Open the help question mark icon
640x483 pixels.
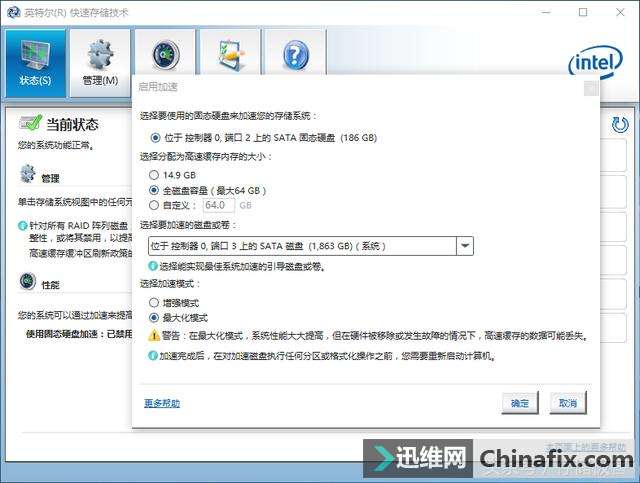tap(296, 55)
